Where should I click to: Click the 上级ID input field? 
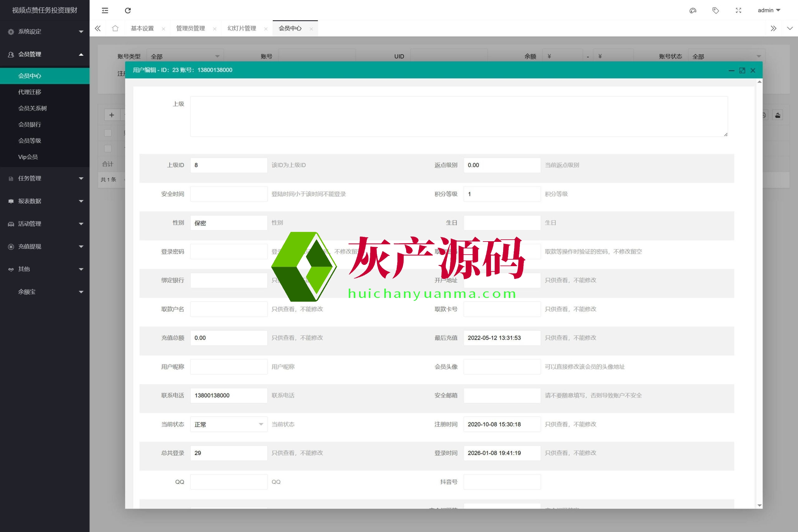tap(228, 165)
